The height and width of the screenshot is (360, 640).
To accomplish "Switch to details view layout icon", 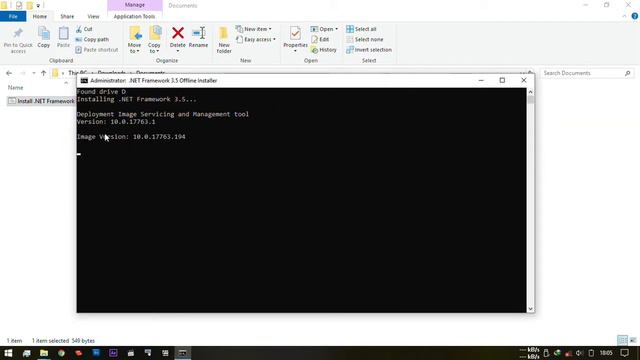I will click(622, 340).
